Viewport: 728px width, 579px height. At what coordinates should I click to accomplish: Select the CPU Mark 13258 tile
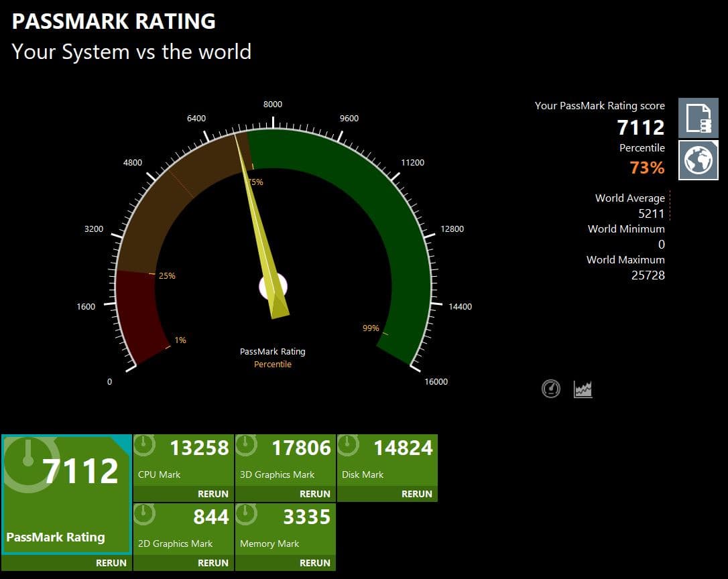[x=184, y=468]
